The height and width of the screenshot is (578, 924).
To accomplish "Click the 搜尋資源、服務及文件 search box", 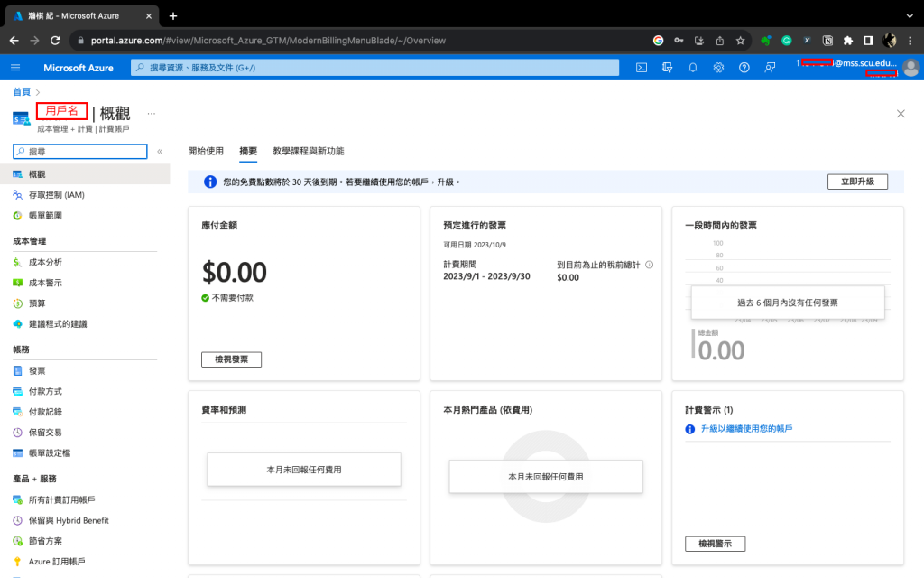I will point(374,68).
